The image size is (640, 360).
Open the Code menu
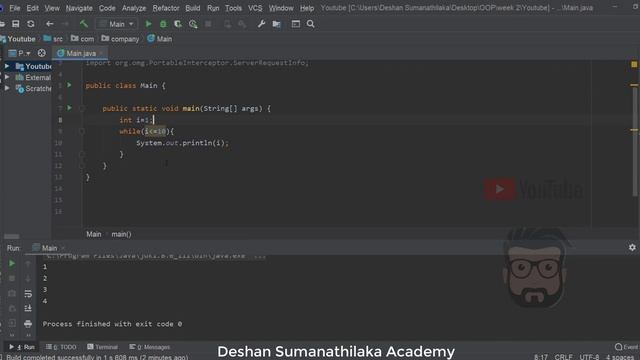point(107,8)
